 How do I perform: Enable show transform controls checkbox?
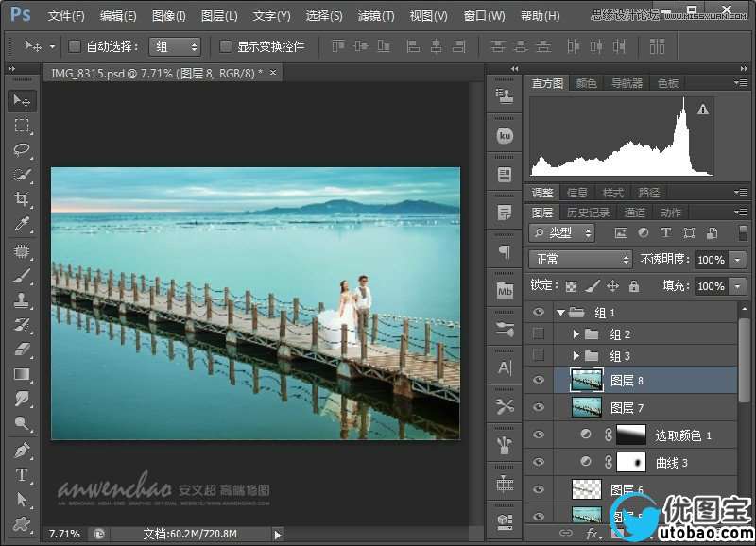tap(225, 46)
